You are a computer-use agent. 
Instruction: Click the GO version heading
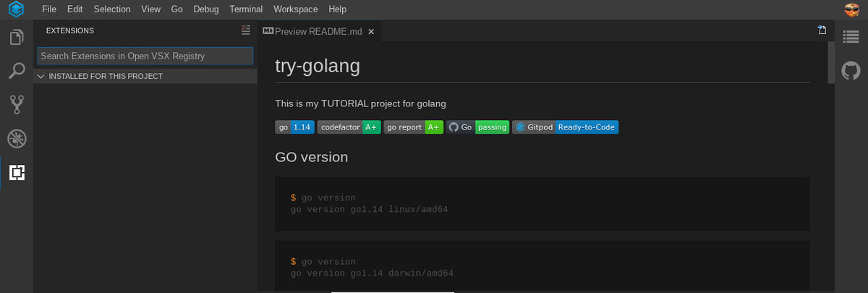click(x=312, y=157)
